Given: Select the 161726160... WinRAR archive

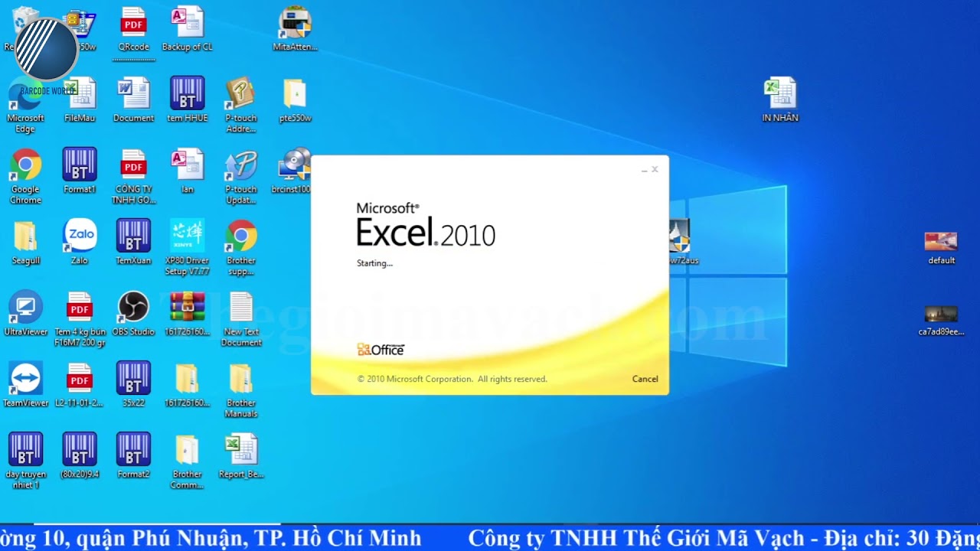Looking at the screenshot, I should pos(187,315).
